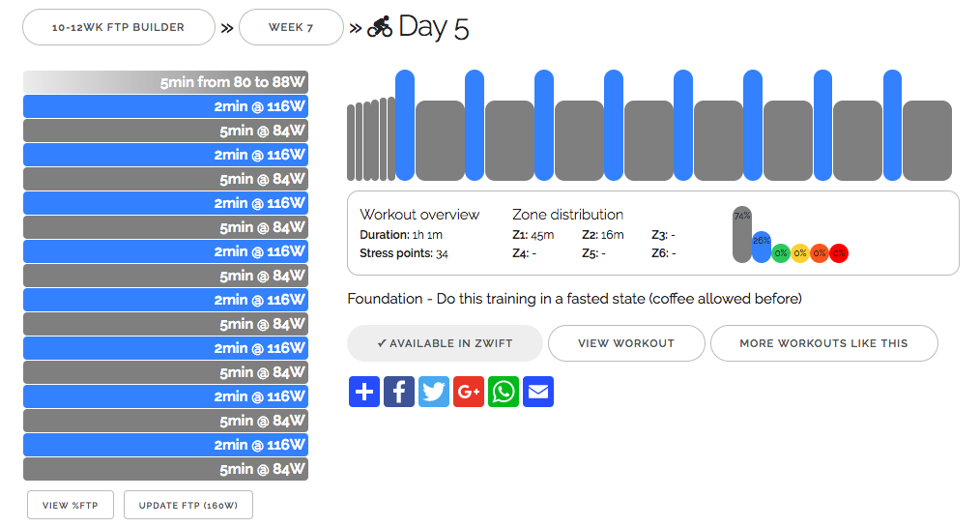The height and width of the screenshot is (527, 980).
Task: Select the 5min from 80 to 88W warmup row
Action: (x=165, y=82)
